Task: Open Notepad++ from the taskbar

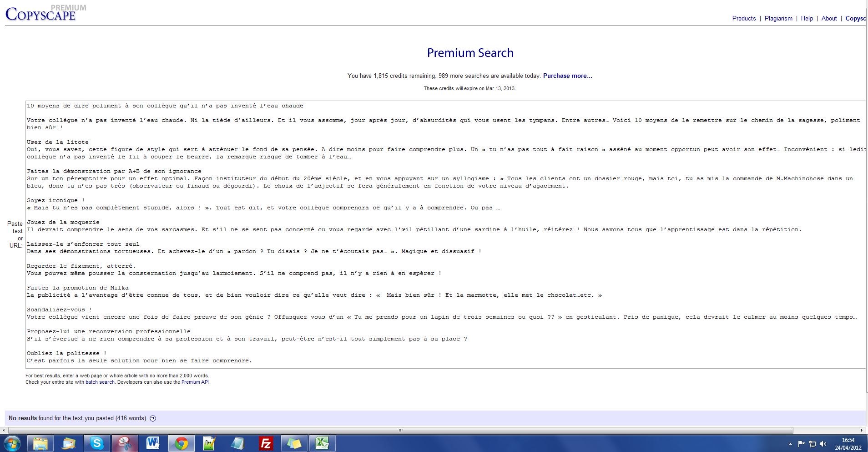Action: (x=209, y=443)
